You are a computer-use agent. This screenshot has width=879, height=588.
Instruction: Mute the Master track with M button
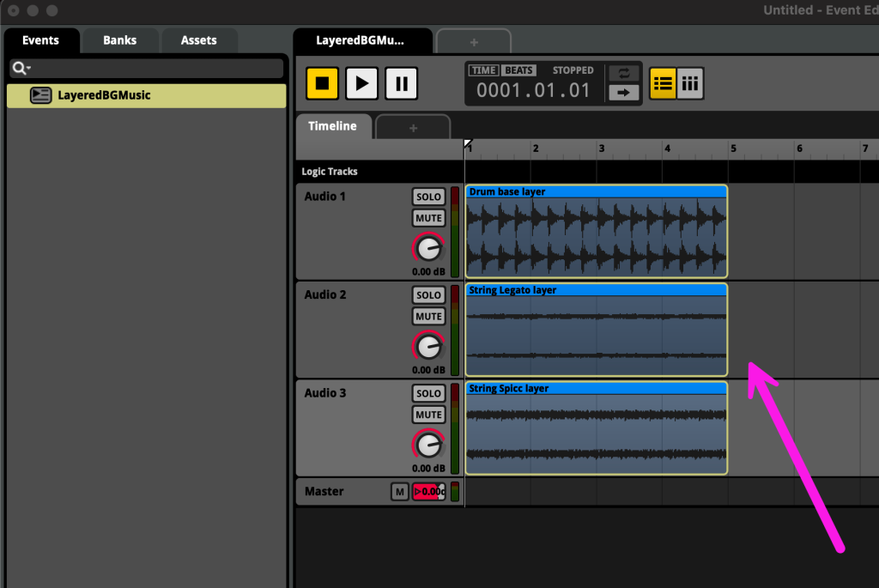click(x=399, y=491)
